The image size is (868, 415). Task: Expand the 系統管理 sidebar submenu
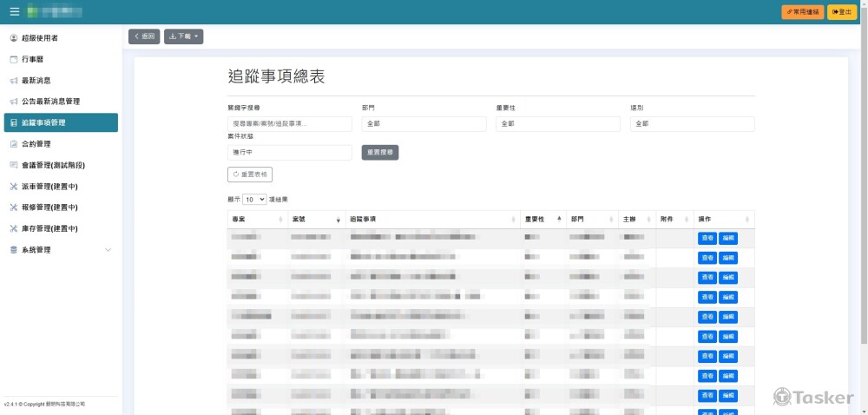[x=108, y=250]
